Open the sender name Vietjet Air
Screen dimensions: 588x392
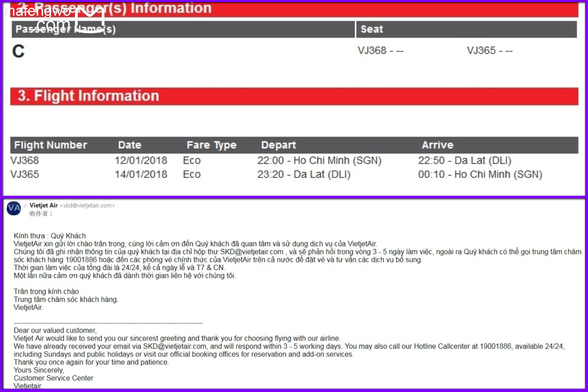coord(44,205)
